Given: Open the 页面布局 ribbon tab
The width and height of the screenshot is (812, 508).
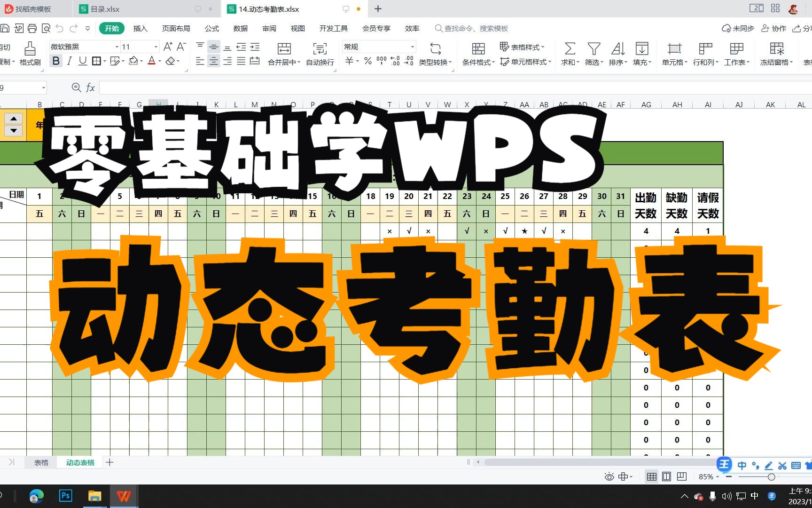Looking at the screenshot, I should coord(176,28).
